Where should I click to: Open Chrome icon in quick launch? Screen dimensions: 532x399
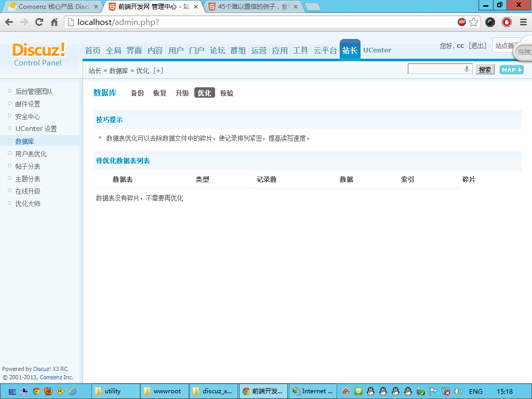pyautogui.click(x=36, y=391)
